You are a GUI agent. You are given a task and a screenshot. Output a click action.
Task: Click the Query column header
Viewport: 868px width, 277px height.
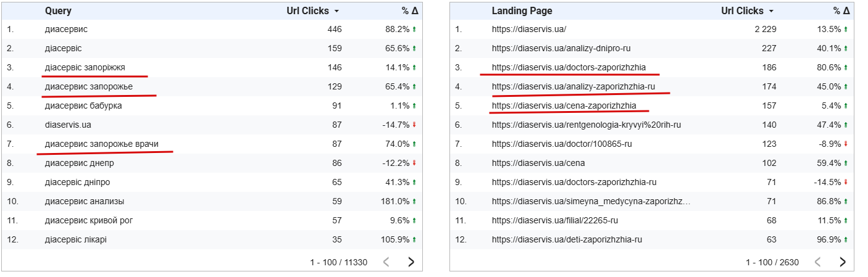click(x=58, y=10)
